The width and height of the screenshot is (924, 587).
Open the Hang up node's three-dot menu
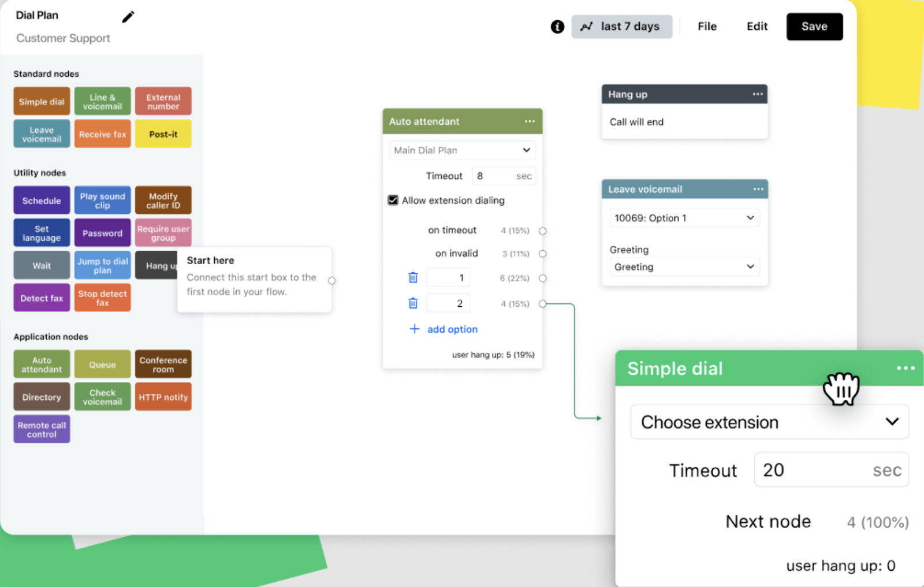click(758, 94)
